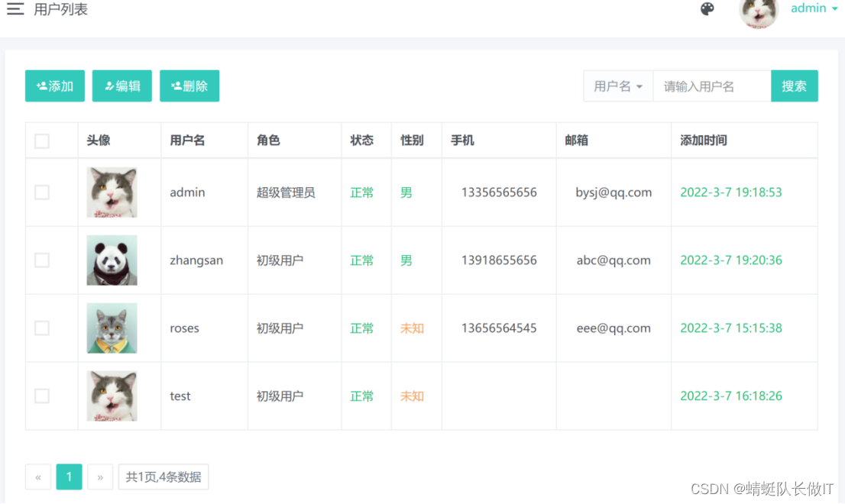Viewport: 845px width, 504px height.
Task: Click the 删除 delete user button
Action: (189, 86)
